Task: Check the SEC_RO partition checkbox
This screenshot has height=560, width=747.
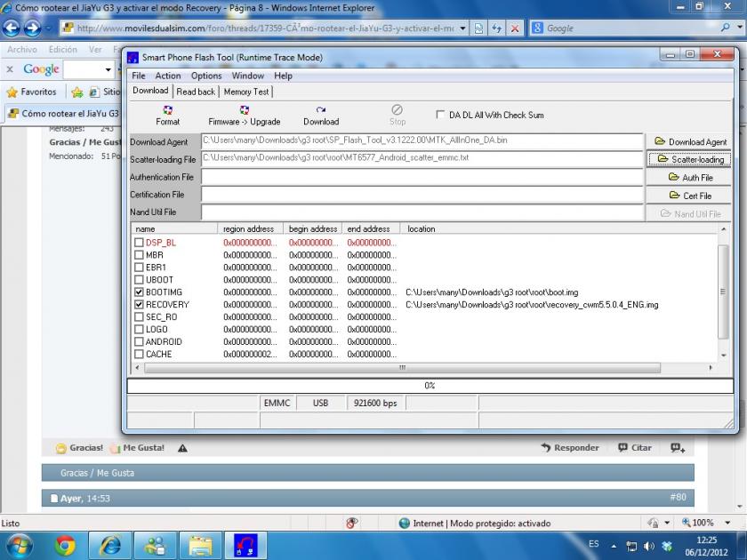Action: tap(139, 316)
